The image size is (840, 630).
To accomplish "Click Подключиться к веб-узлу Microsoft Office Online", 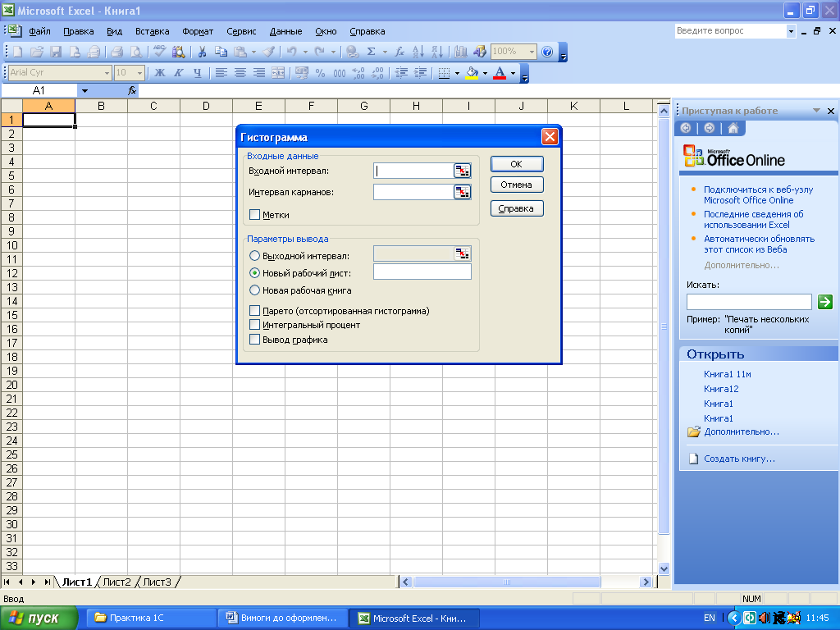I will tap(758, 194).
